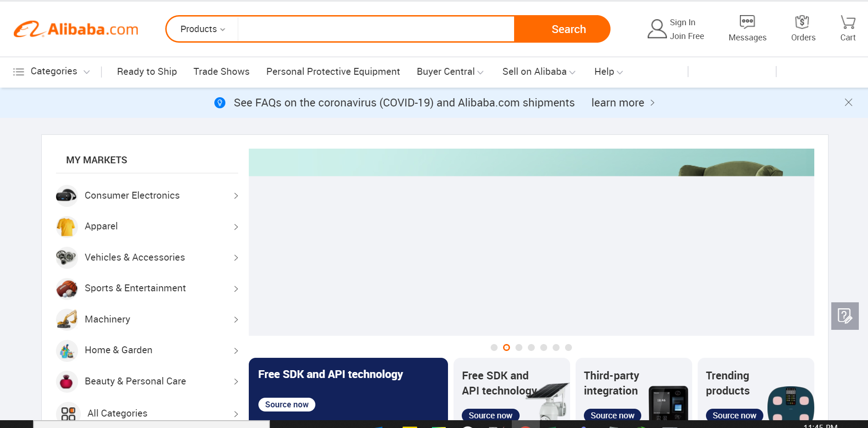Open the Messages icon
Image resolution: width=868 pixels, height=428 pixels.
pyautogui.click(x=747, y=22)
